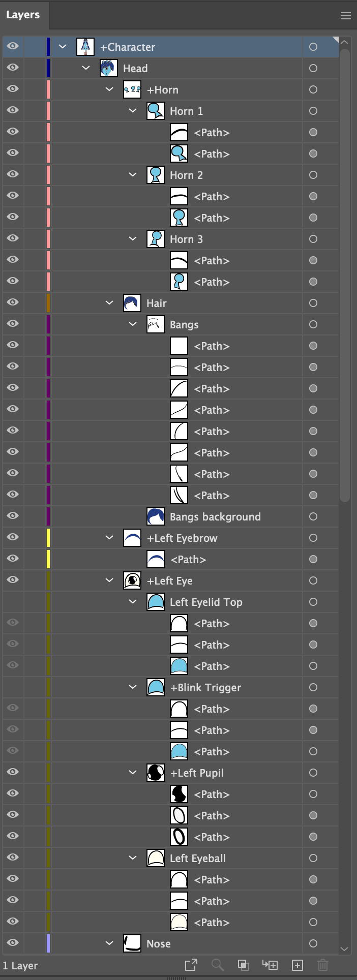The image size is (357, 980).
Task: Click the target circle for Head layer
Action: tap(313, 68)
